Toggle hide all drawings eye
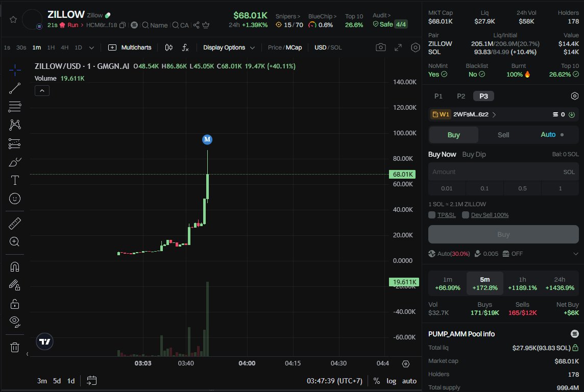The height and width of the screenshot is (392, 584). pyautogui.click(x=15, y=322)
